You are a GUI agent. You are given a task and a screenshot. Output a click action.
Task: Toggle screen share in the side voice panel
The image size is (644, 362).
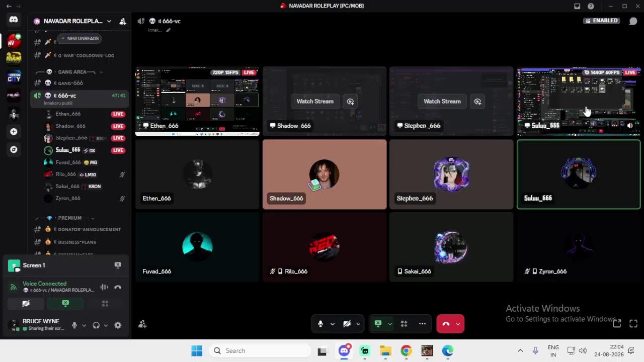65,304
